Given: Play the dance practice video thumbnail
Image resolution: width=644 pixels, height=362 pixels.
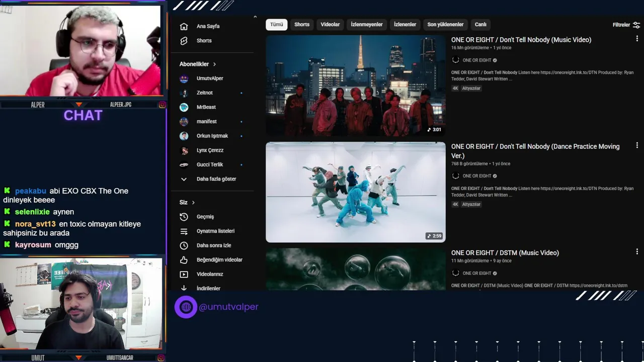Looking at the screenshot, I should (x=356, y=192).
